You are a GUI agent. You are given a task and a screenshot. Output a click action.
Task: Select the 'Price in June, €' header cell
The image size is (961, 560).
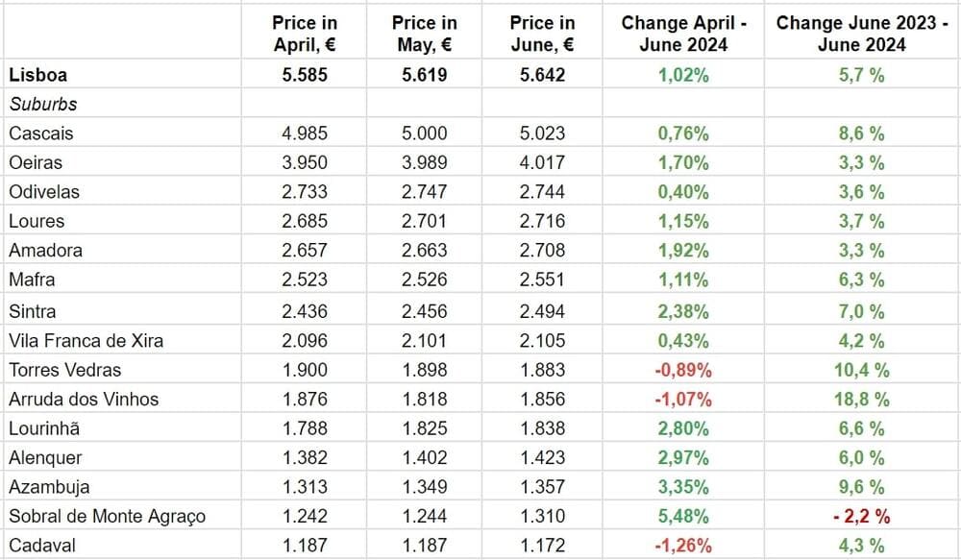[x=542, y=34]
